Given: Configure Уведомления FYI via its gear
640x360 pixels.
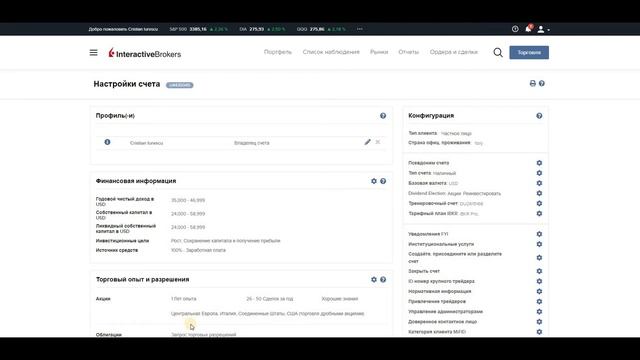Looking at the screenshot, I should [539, 234].
